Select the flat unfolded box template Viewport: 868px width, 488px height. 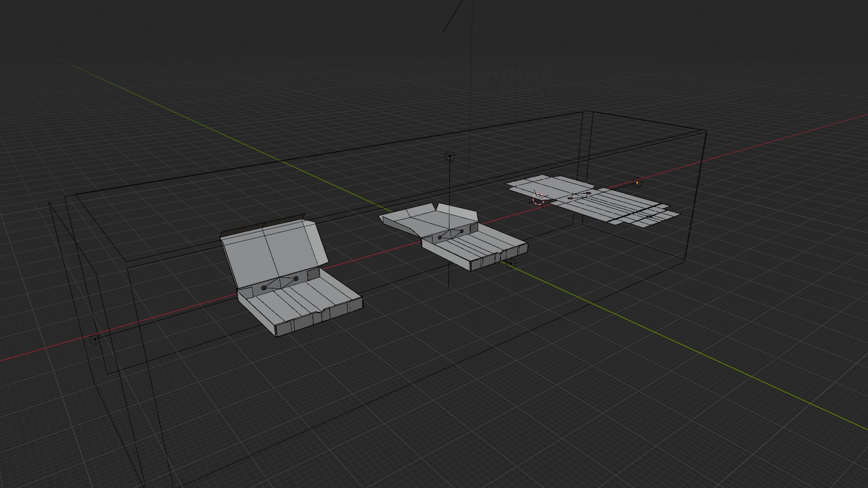592,200
